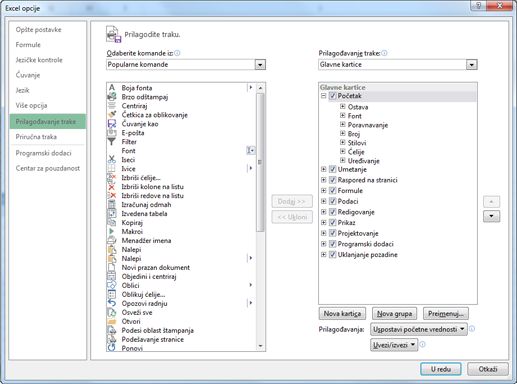This screenshot has height=384, width=517.
Task: Select the Boja fonta command icon
Action: coord(112,88)
